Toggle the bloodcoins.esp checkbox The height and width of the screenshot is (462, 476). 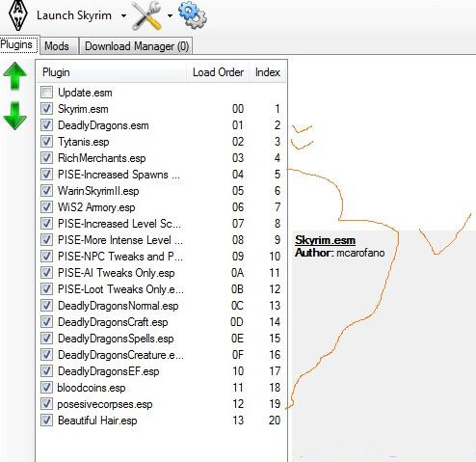point(46,388)
